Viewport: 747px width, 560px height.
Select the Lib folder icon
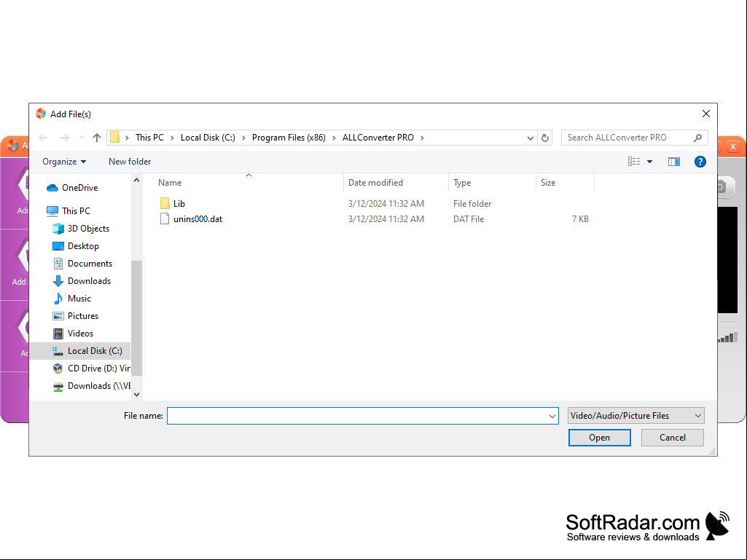(165, 204)
